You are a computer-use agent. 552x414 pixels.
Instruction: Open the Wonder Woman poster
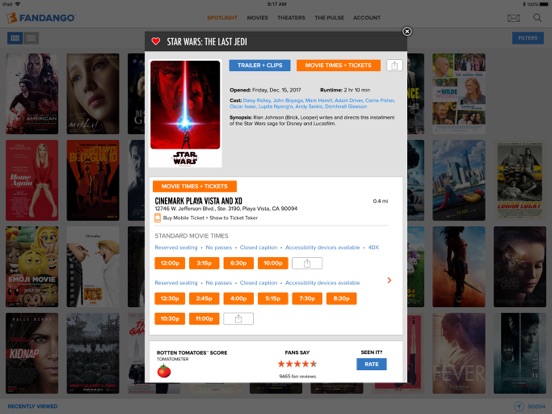click(x=459, y=267)
